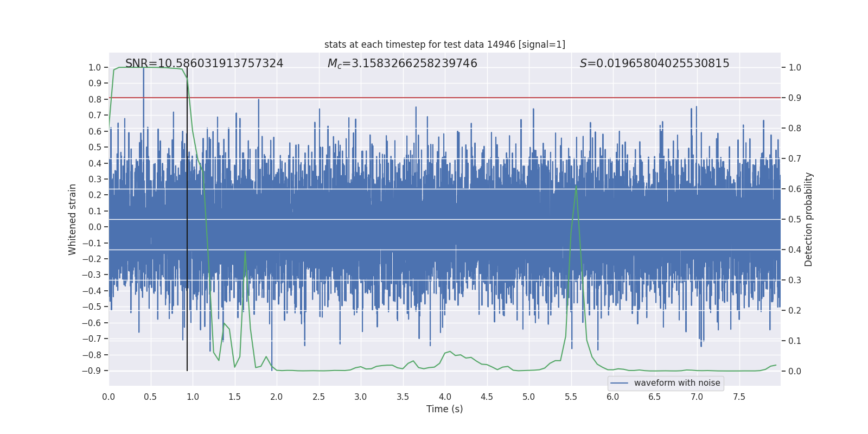Click the green curve peak near 5.5 seconds

[576, 187]
